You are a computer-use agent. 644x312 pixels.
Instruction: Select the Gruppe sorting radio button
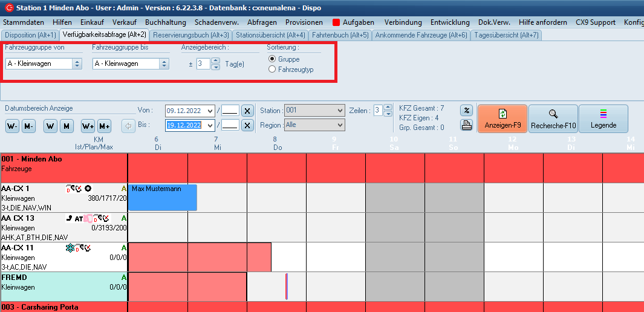272,59
